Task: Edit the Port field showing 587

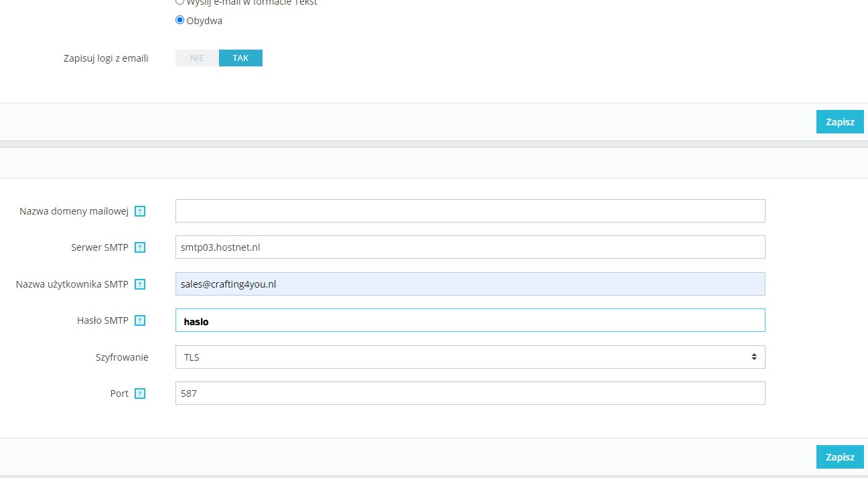Action: [470, 394]
